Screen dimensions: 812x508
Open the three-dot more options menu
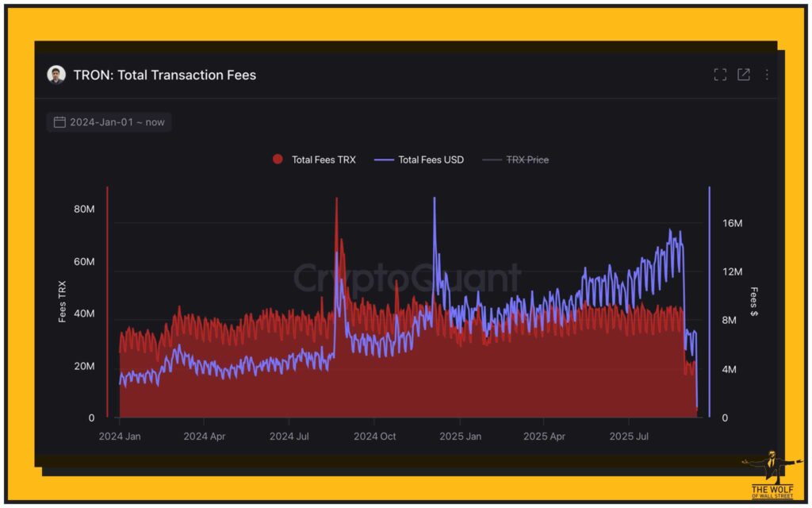point(767,75)
